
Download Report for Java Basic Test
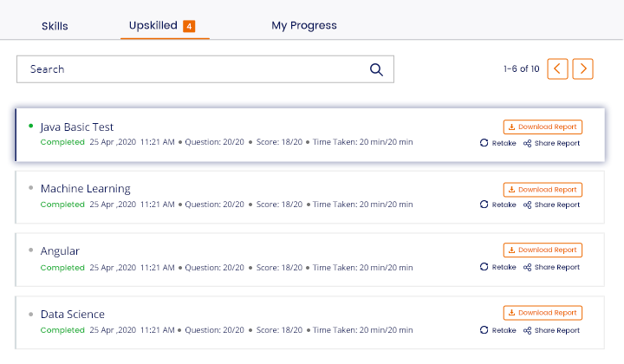click(543, 127)
